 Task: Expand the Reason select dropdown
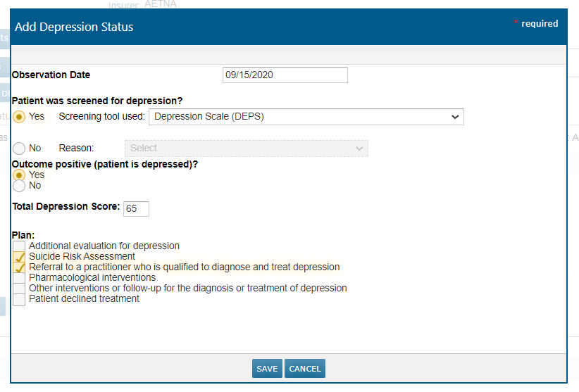coord(246,148)
